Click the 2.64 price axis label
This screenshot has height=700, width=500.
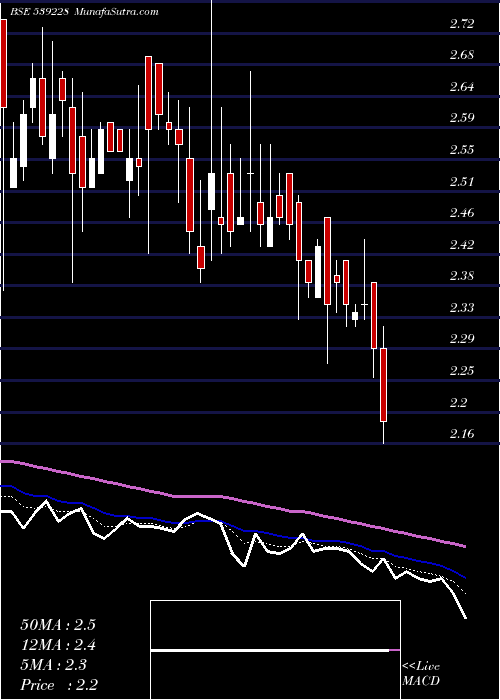[462, 87]
